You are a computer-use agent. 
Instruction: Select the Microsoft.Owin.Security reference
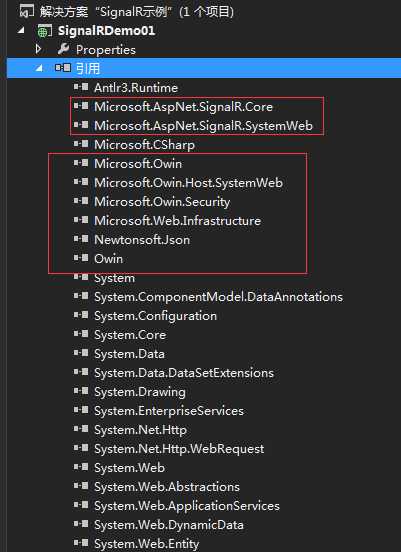(x=162, y=202)
